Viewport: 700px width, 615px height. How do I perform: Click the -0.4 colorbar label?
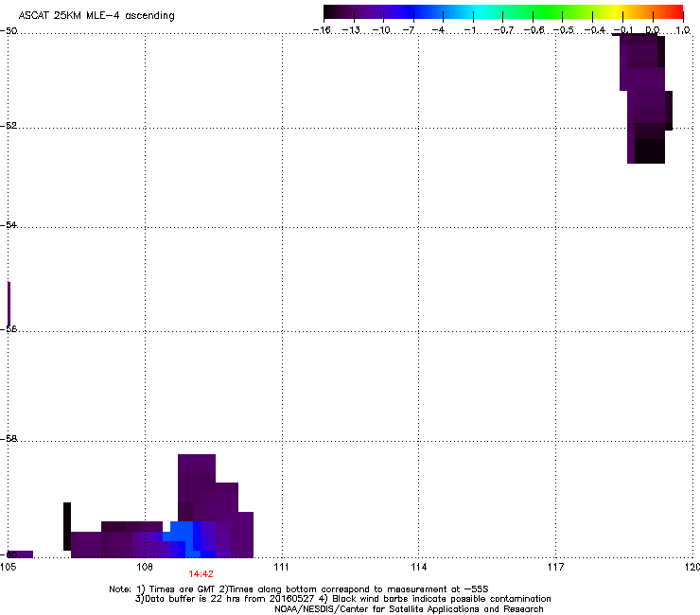click(595, 30)
